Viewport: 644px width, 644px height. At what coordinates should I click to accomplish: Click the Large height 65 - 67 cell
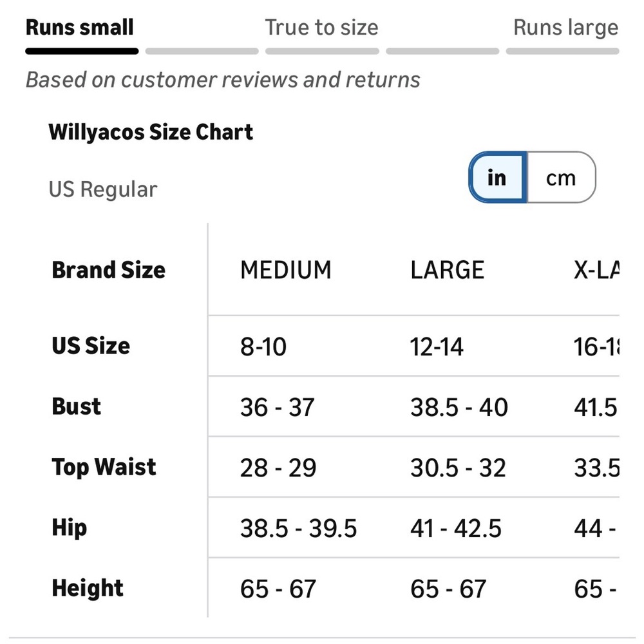pos(448,589)
